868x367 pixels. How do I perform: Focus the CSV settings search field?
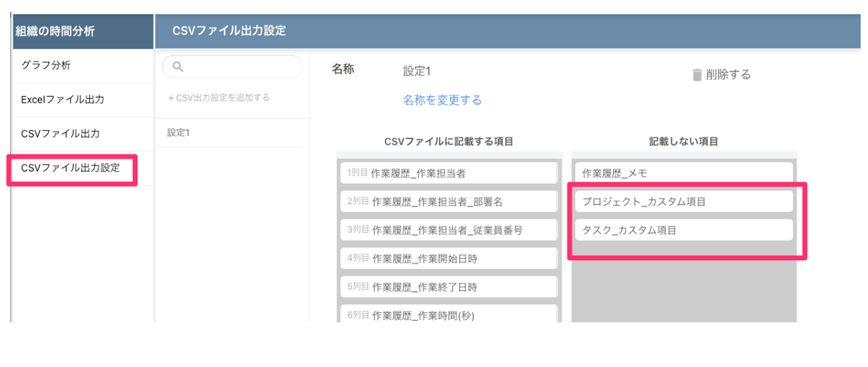click(x=240, y=67)
